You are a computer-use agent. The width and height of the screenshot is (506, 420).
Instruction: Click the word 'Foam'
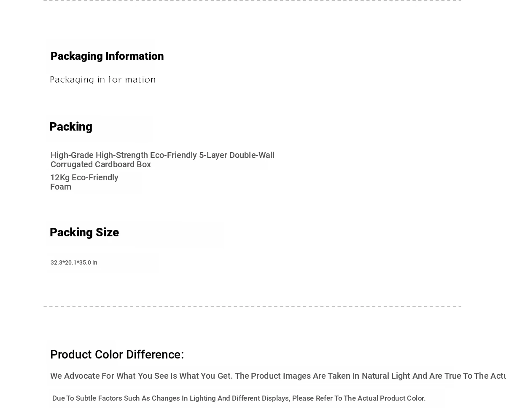pyautogui.click(x=61, y=187)
